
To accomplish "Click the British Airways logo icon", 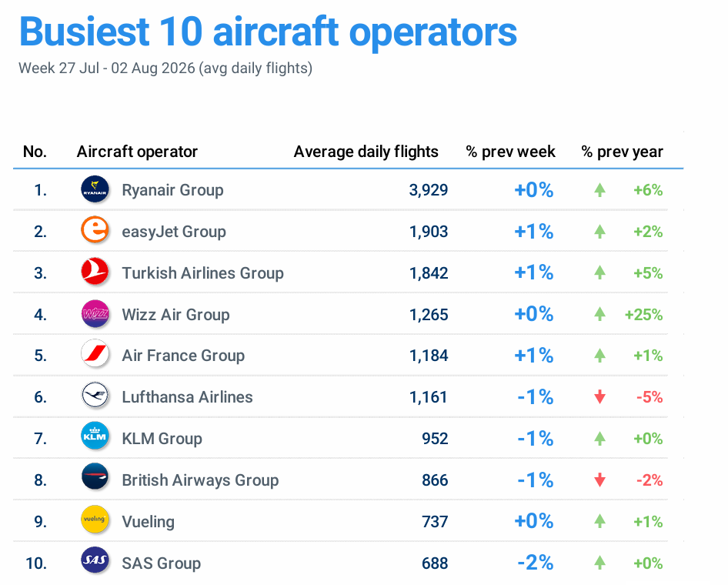I will click(x=95, y=479).
